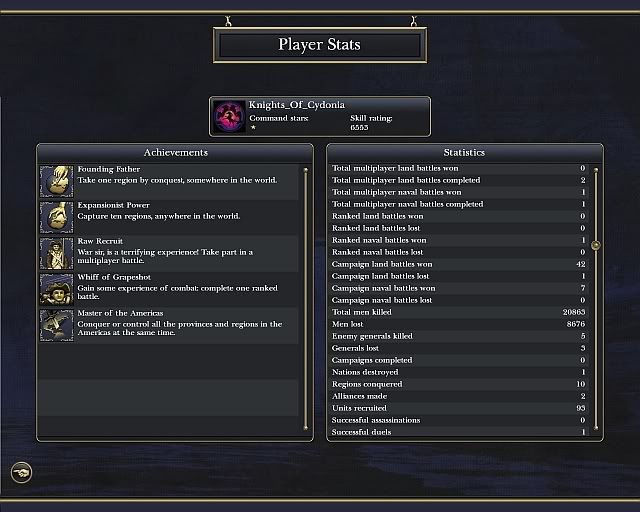
Task: Click the Achievements panel header
Action: (x=176, y=152)
